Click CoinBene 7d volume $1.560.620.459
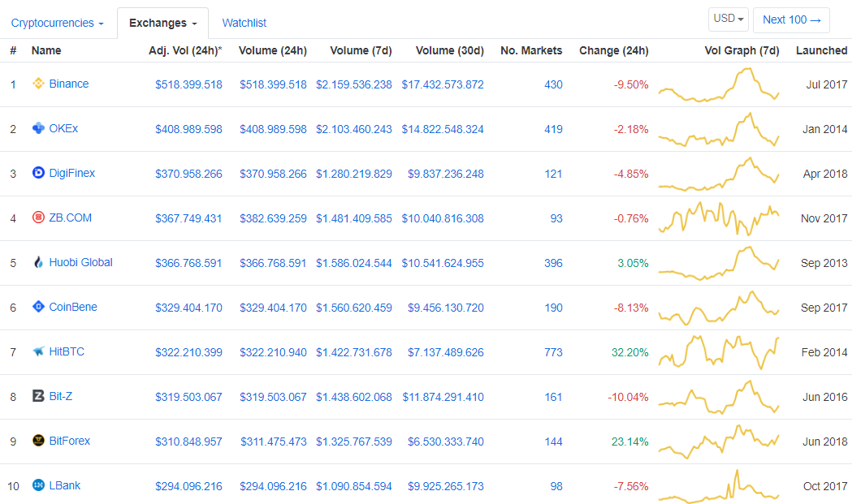Screen dimensions: 861x504 pyautogui.click(x=353, y=308)
